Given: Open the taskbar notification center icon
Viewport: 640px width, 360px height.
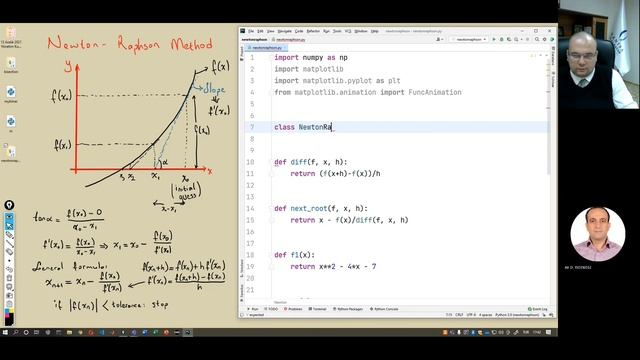Looking at the screenshot, I should coord(549,332).
